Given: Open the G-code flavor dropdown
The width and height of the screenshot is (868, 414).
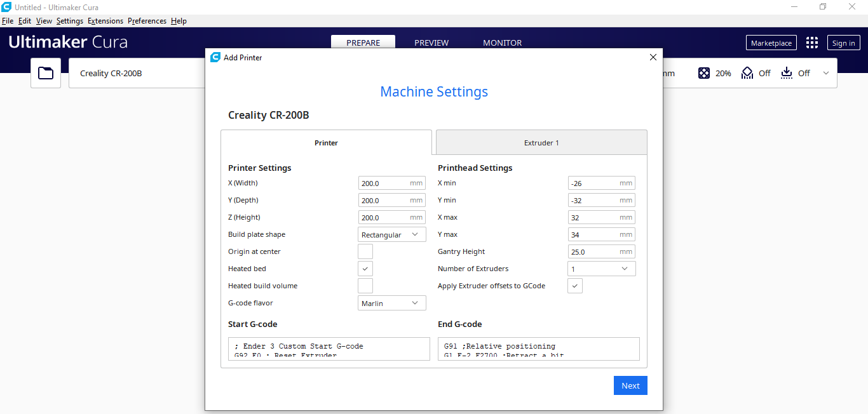Looking at the screenshot, I should click(x=391, y=303).
